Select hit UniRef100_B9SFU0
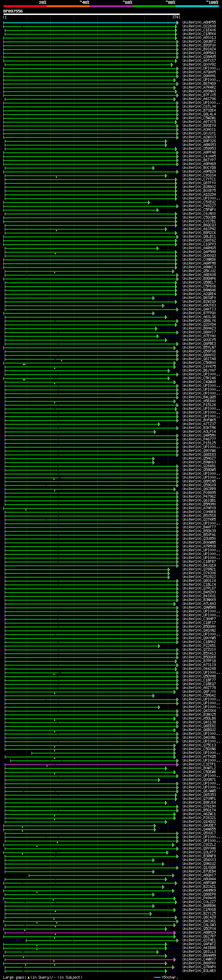This screenshot has width=222, height=980. pos(199,45)
